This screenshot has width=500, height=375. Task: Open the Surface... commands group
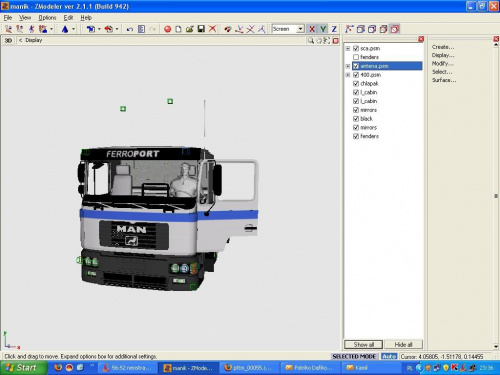pos(444,80)
